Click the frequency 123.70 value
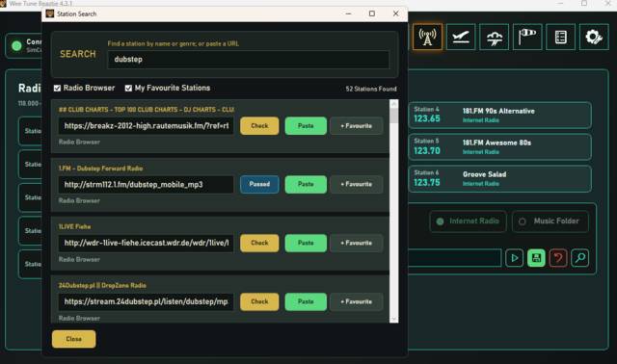This screenshot has height=364, width=617. [x=427, y=150]
